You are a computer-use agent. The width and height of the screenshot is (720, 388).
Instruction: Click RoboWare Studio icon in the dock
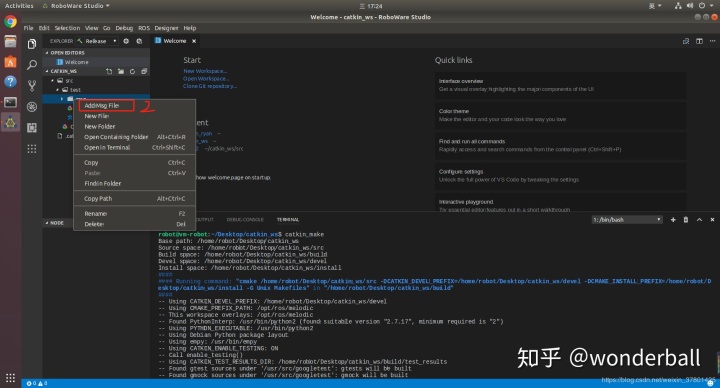tap(10, 122)
